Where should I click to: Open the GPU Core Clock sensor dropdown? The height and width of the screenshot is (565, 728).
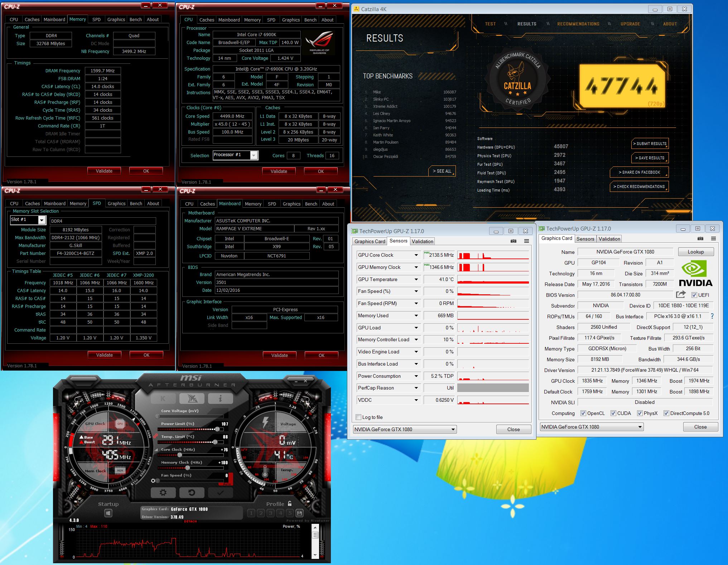pos(416,255)
